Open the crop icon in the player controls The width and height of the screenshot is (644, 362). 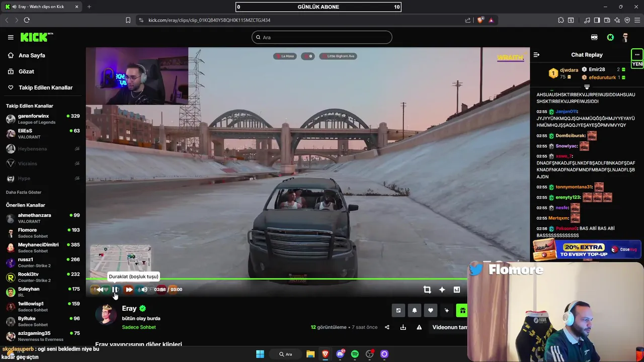(x=427, y=289)
